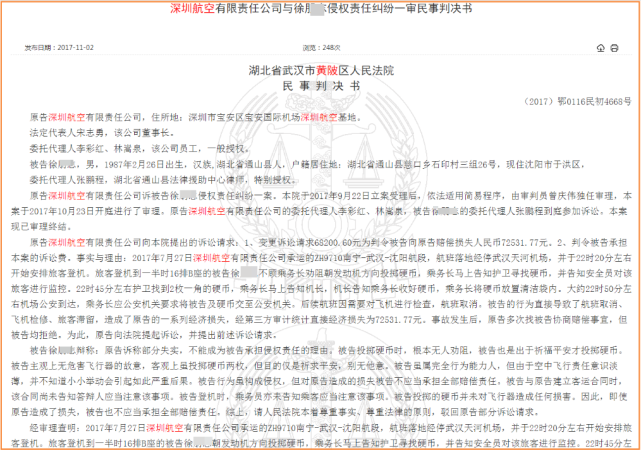Select the 发布日期：2017-11-02 text
Screen dimensions: 641x450
pyautogui.click(x=59, y=48)
